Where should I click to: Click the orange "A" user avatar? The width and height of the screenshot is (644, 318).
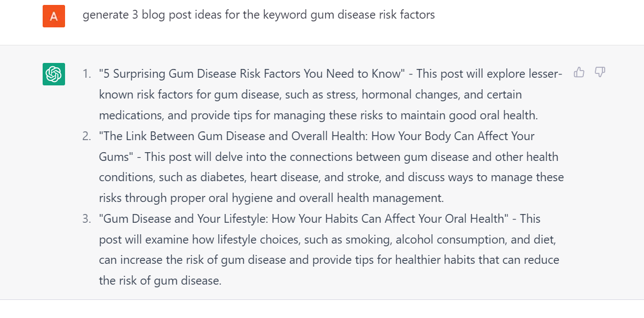click(54, 16)
